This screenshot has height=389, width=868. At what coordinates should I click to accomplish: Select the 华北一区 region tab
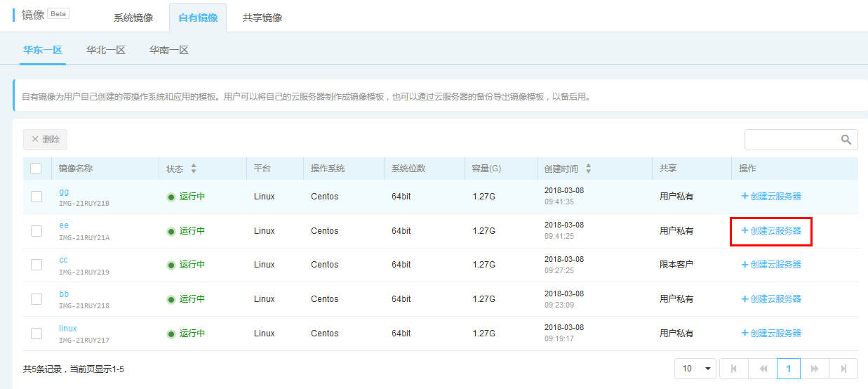(106, 50)
